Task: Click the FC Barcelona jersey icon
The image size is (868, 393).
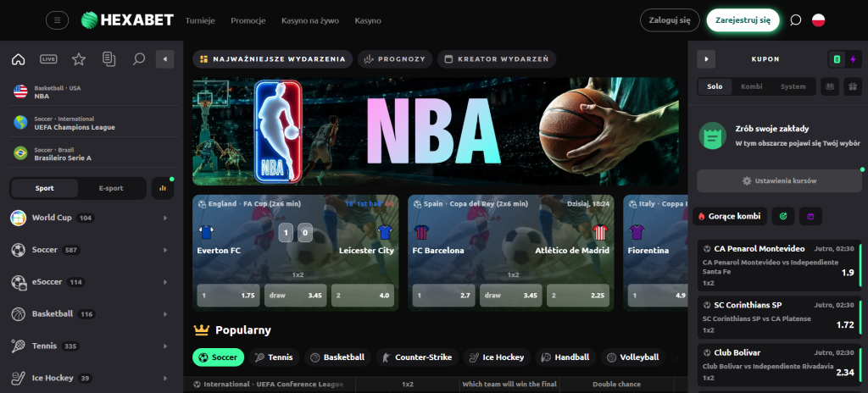Action: tap(420, 232)
